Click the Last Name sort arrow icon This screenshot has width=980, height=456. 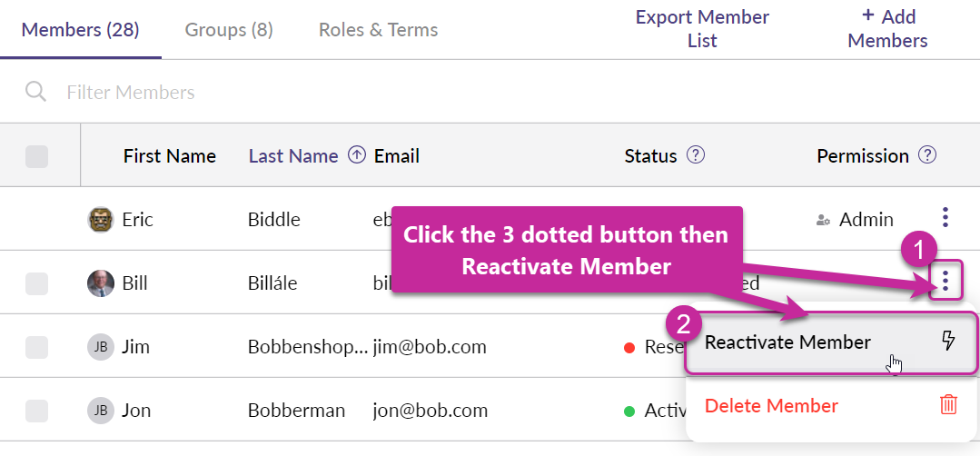click(356, 154)
